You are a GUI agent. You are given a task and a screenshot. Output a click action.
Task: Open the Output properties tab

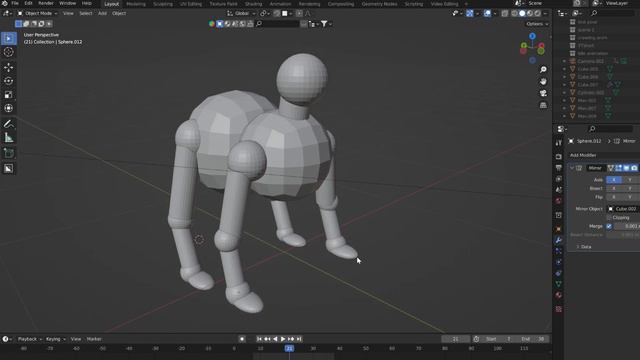click(559, 168)
